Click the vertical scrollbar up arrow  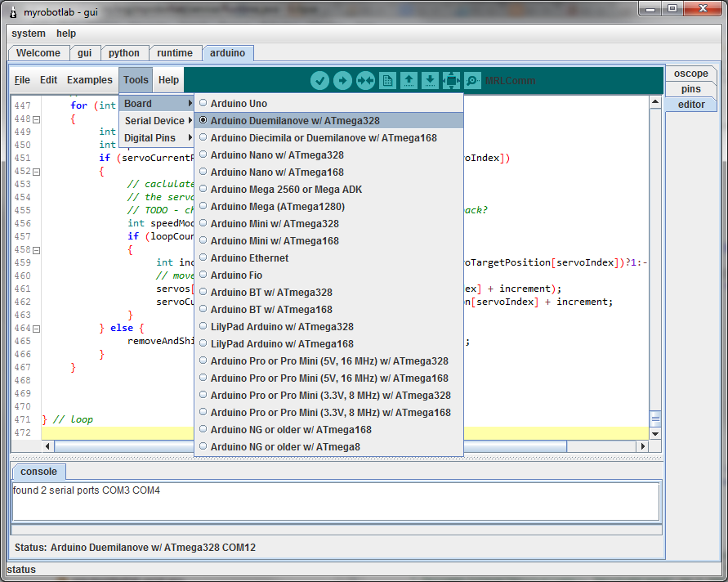coord(655,101)
